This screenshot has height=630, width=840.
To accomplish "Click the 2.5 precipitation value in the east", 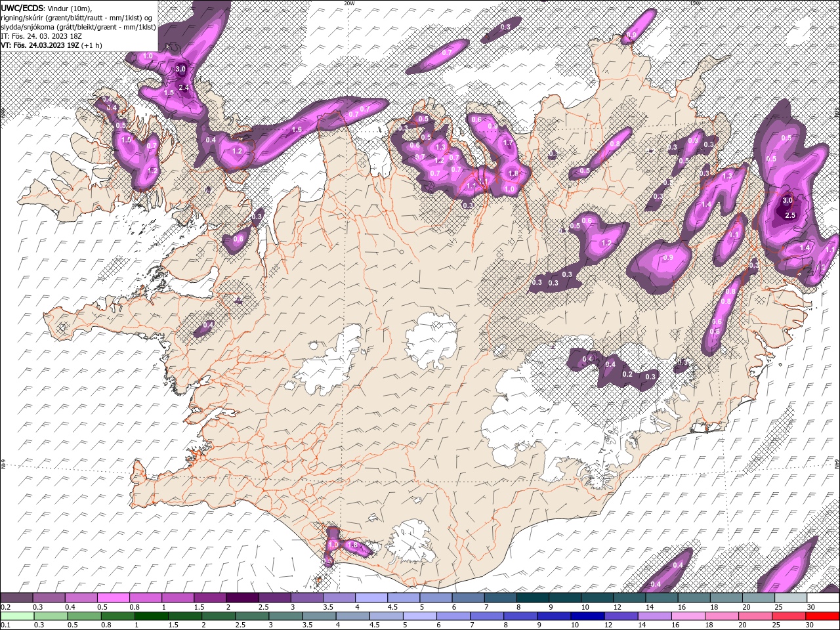I will click(x=790, y=215).
